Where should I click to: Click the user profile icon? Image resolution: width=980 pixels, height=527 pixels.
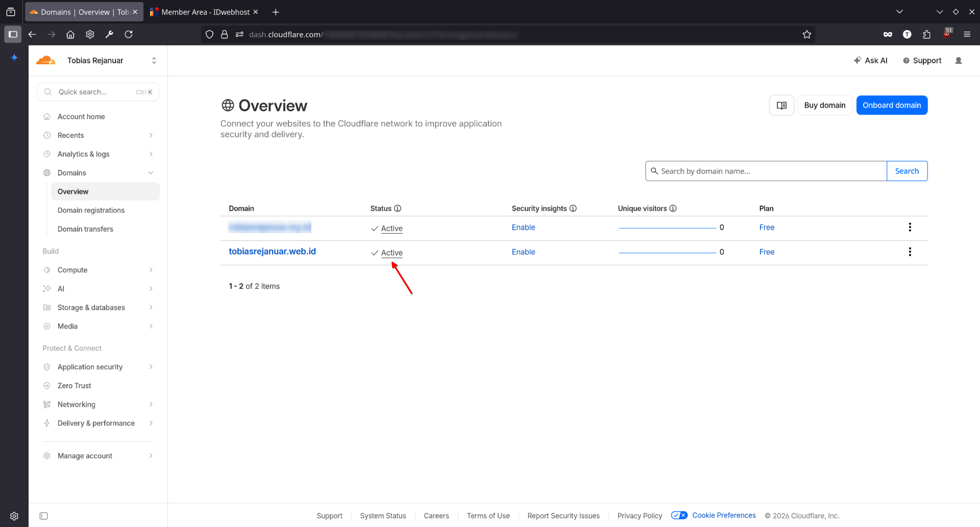958,60
